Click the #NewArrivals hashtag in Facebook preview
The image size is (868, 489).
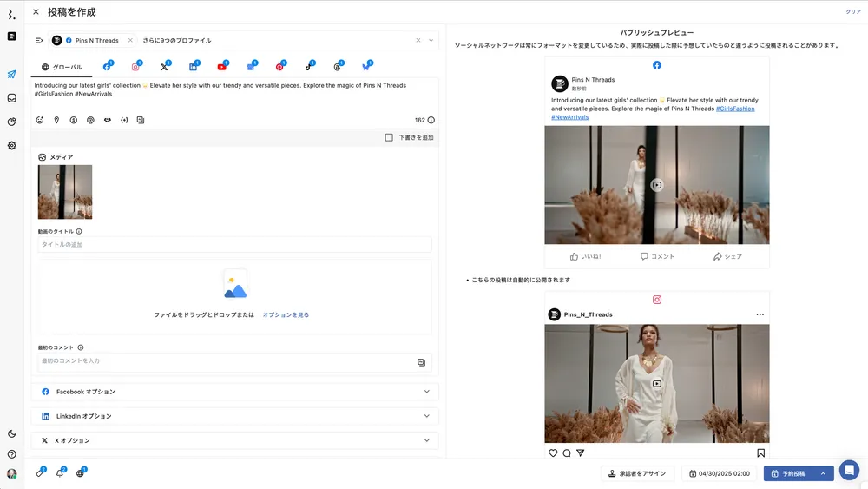click(x=569, y=117)
